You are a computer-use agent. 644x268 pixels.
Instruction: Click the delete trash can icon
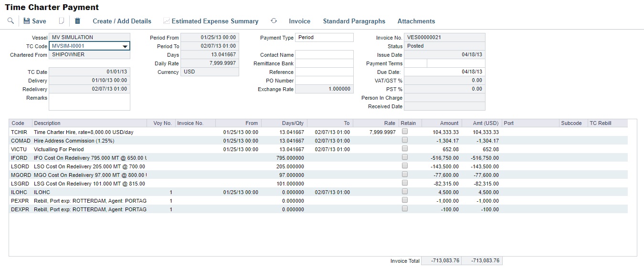[78, 21]
